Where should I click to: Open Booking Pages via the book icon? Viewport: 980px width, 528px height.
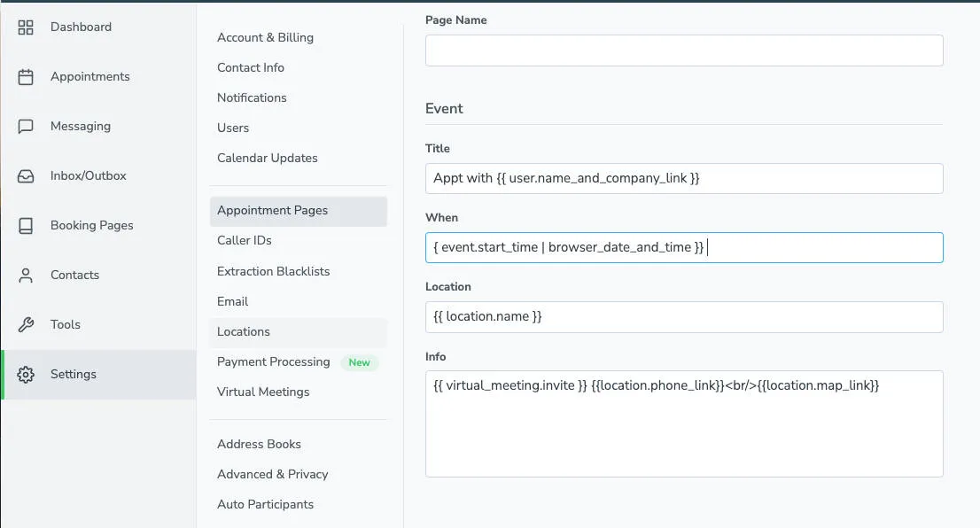tap(26, 225)
